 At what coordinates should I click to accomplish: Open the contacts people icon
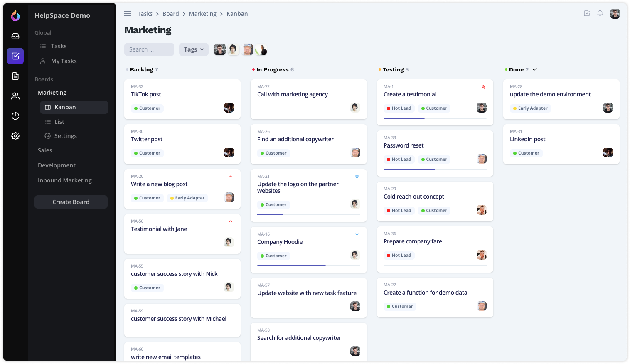tap(15, 96)
